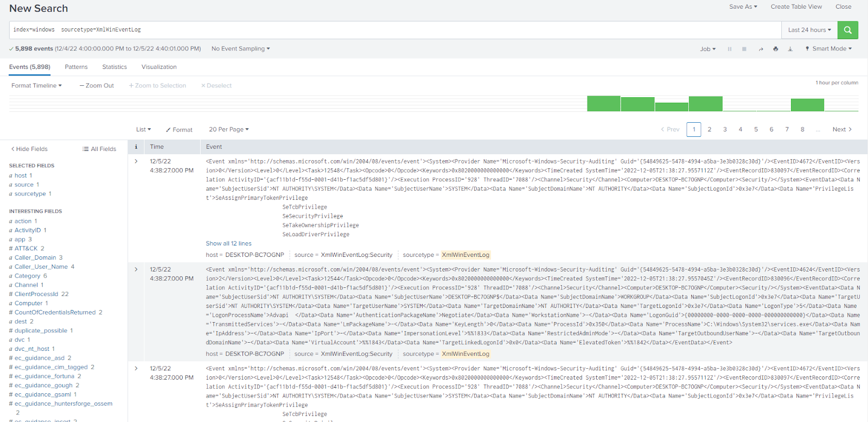Share the search job
The image size is (868, 422).
tap(761, 49)
